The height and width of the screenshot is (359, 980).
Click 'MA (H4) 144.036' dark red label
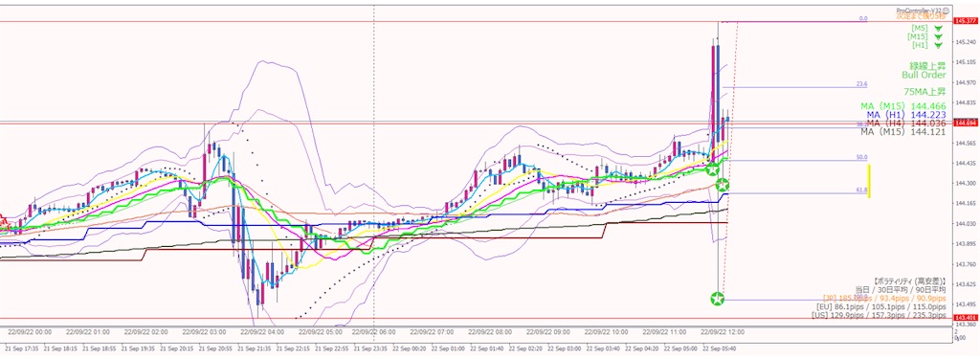[905, 123]
